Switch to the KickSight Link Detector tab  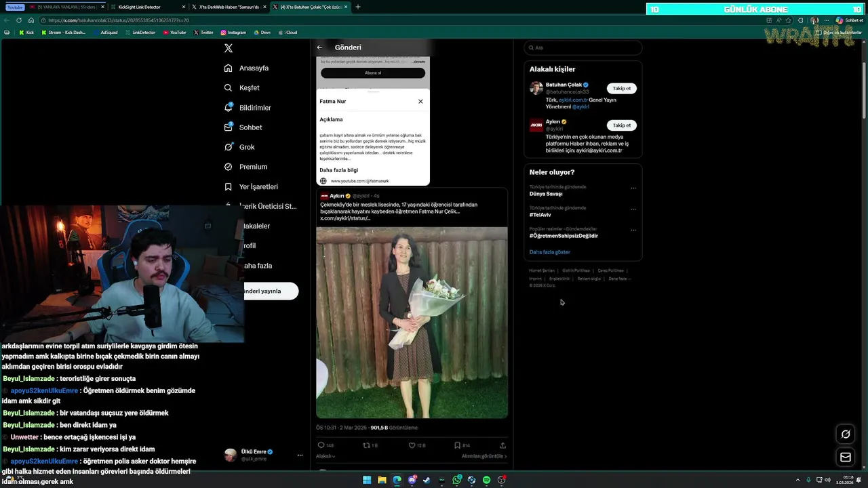[x=147, y=7]
